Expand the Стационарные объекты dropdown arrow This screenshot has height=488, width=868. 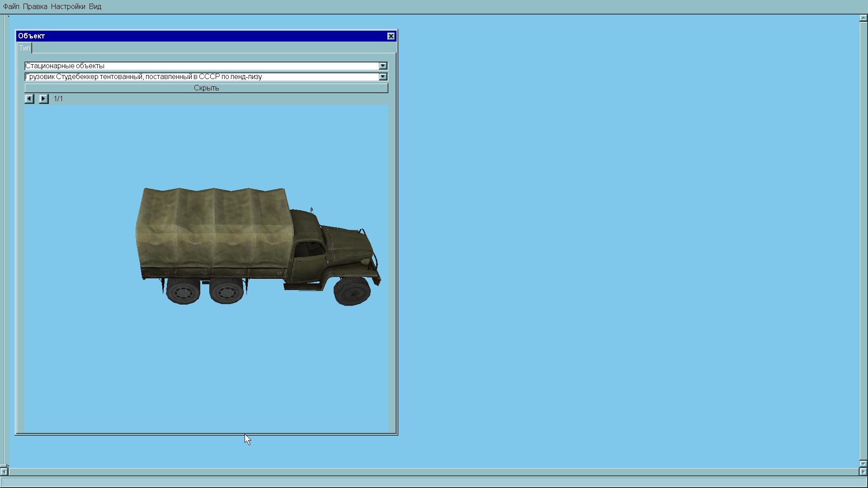coord(383,66)
